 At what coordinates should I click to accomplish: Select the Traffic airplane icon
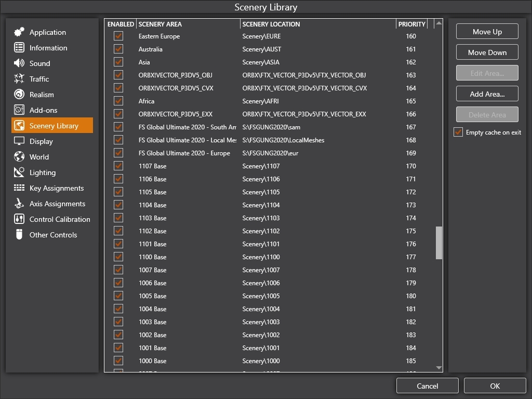(19, 79)
